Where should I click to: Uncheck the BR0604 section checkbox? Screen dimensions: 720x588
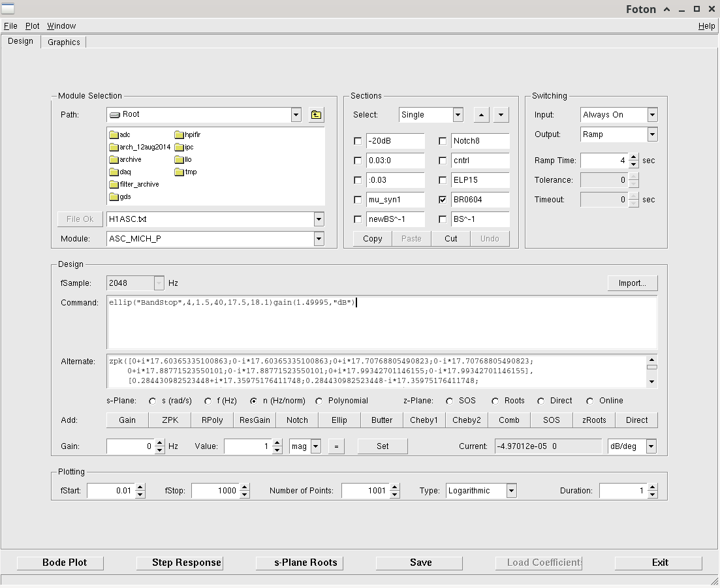tap(443, 200)
